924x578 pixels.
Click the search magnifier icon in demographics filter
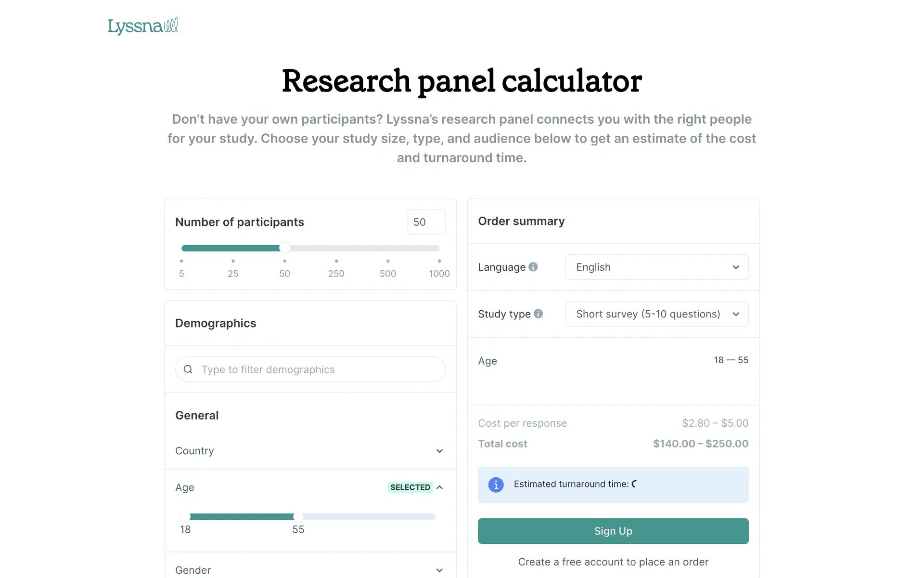[188, 369]
